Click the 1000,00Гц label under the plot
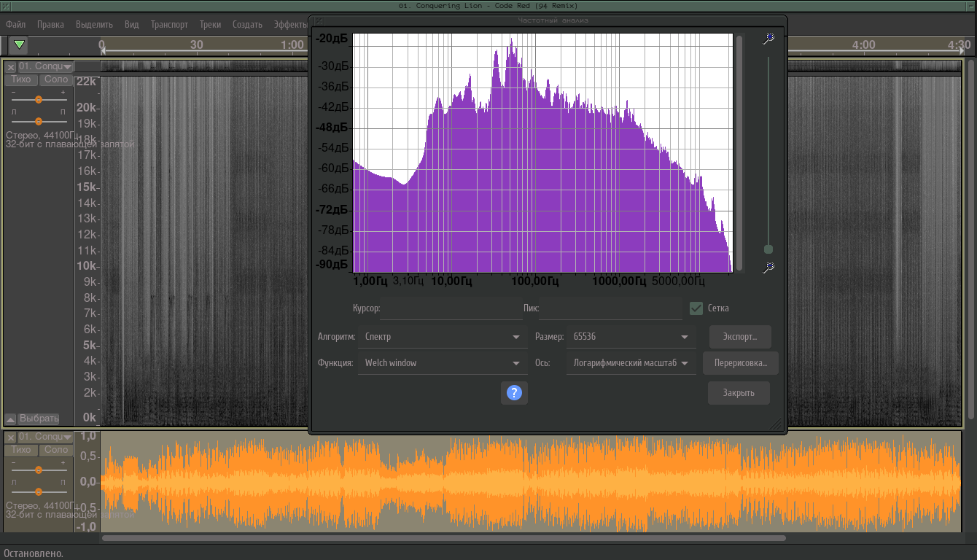The height and width of the screenshot is (560, 977). point(619,281)
